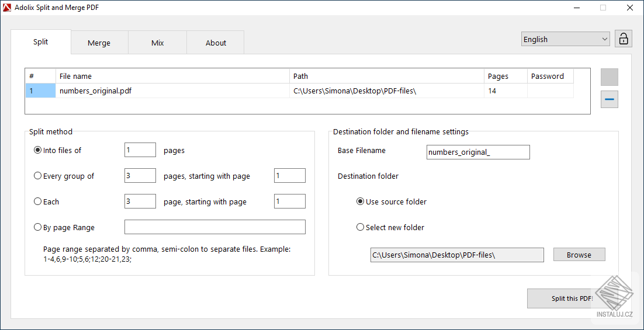
Task: Click the Each option's starting page field
Action: pos(289,202)
